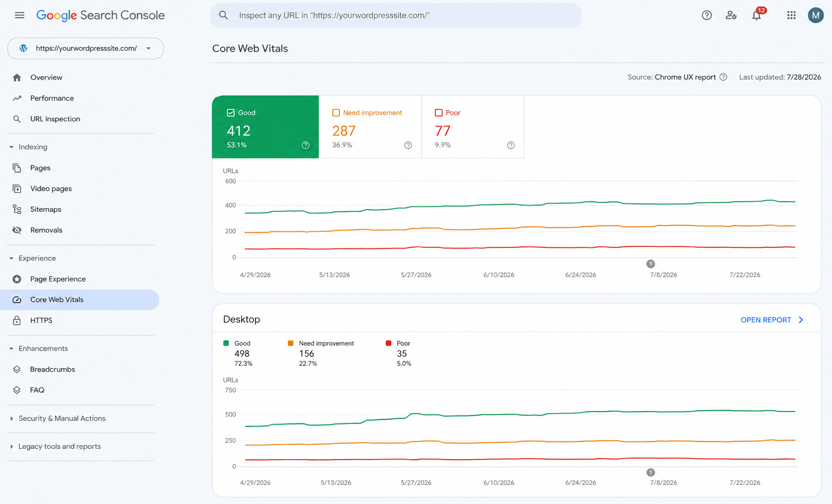Viewport: 832px width, 504px height.
Task: Click annotation marker on top chart
Action: click(651, 264)
